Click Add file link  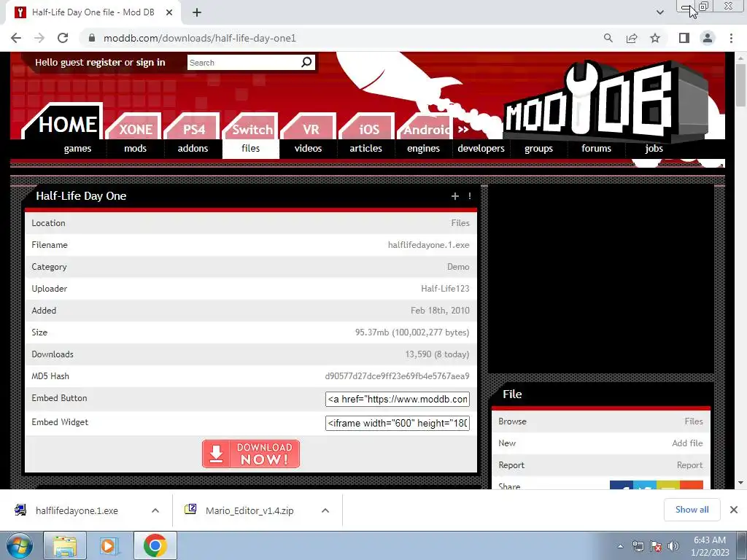tap(687, 443)
